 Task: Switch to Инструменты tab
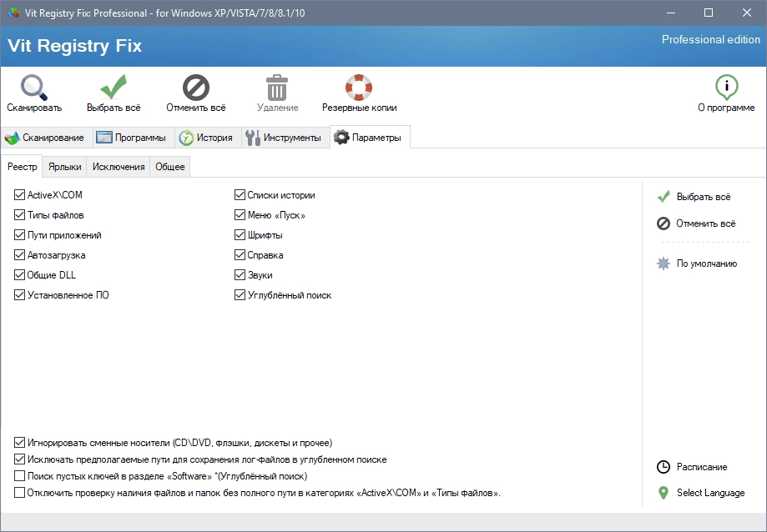(x=285, y=138)
